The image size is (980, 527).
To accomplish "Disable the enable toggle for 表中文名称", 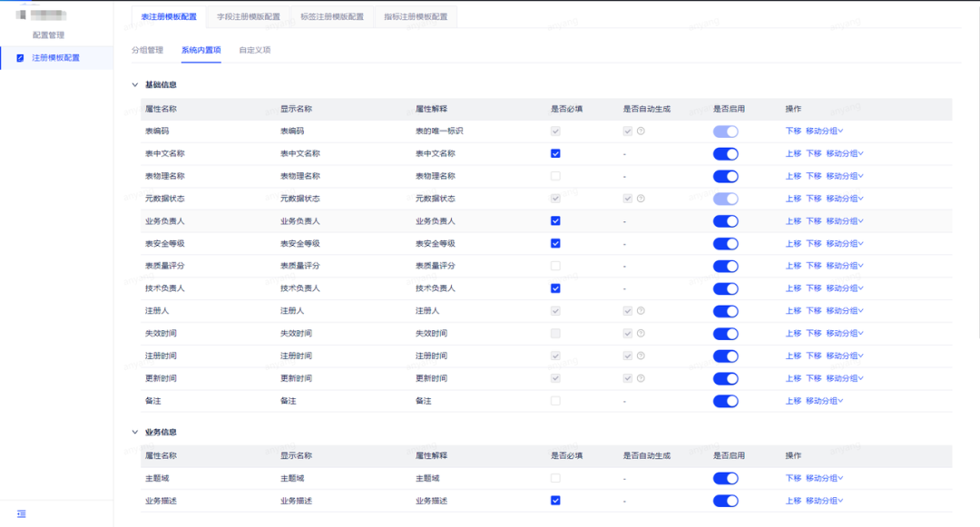I will [x=725, y=153].
